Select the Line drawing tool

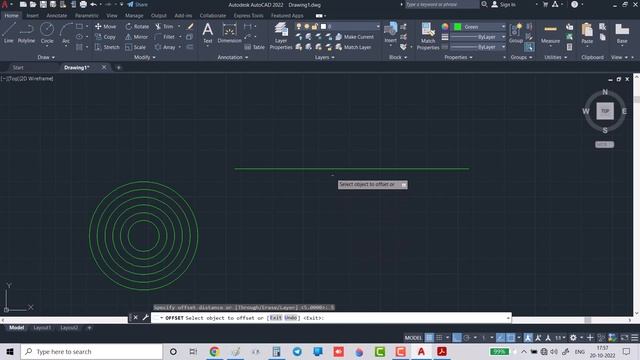tap(9, 33)
